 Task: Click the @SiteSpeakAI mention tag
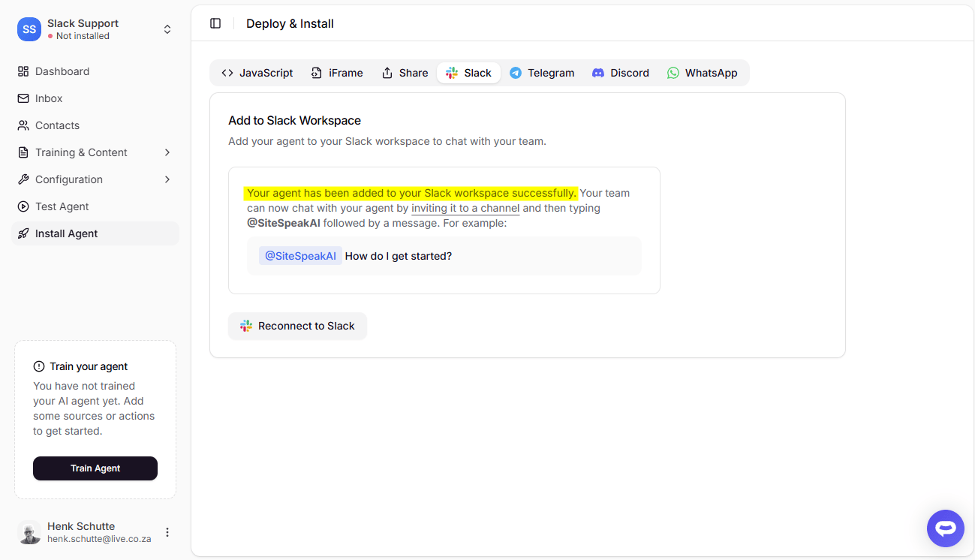[300, 256]
